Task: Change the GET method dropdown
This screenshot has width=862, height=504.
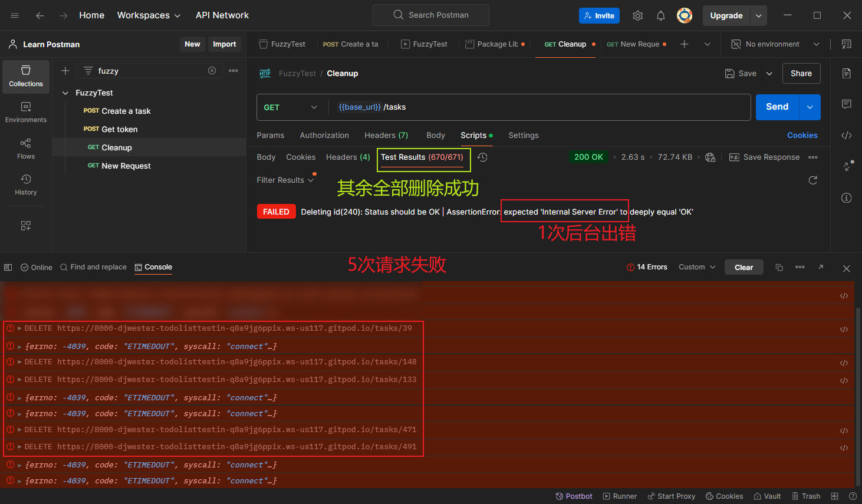Action: pos(291,107)
